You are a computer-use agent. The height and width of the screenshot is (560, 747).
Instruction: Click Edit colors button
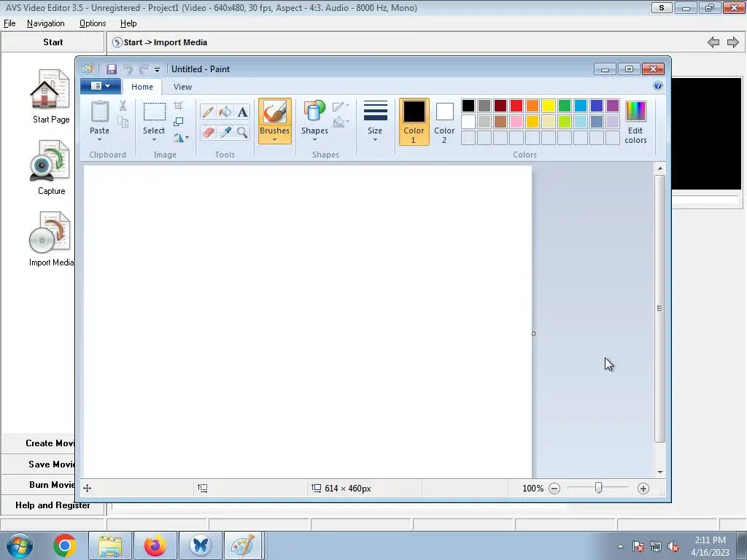[635, 122]
